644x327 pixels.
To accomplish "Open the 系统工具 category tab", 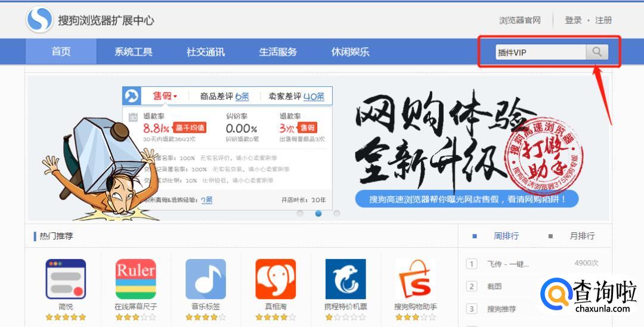I will click(134, 52).
